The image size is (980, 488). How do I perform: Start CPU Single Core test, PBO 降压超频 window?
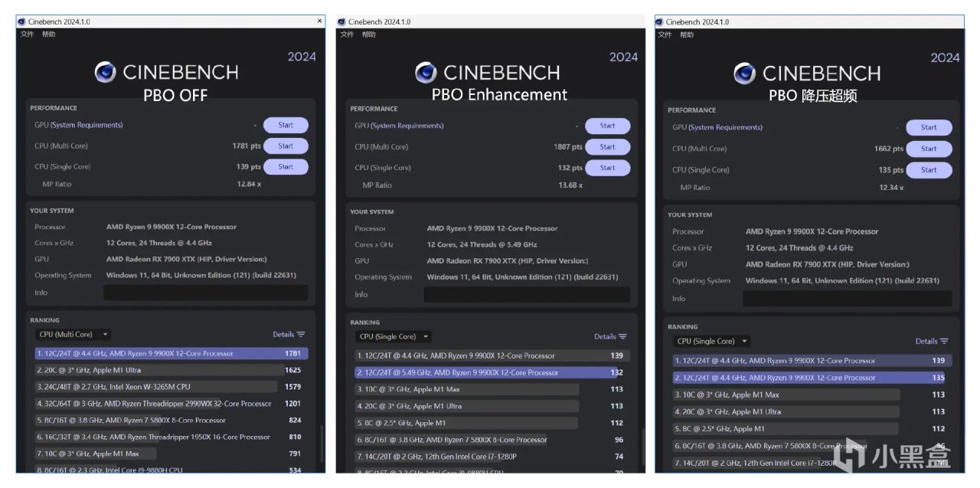[929, 170]
